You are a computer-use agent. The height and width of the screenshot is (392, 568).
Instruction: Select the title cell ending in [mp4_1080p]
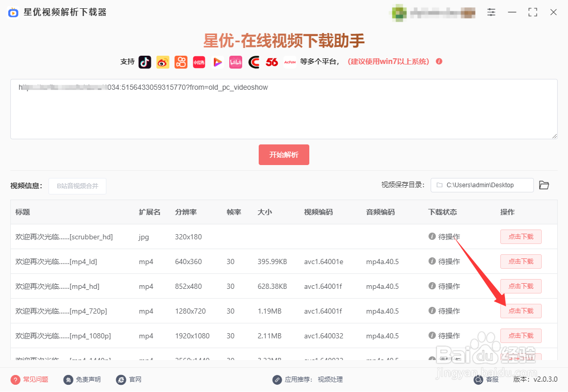click(x=63, y=336)
